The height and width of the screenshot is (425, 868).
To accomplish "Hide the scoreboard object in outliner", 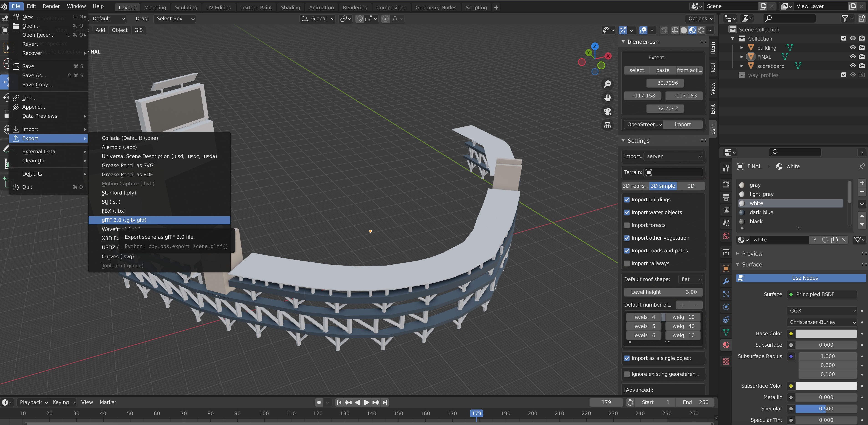I will [853, 66].
